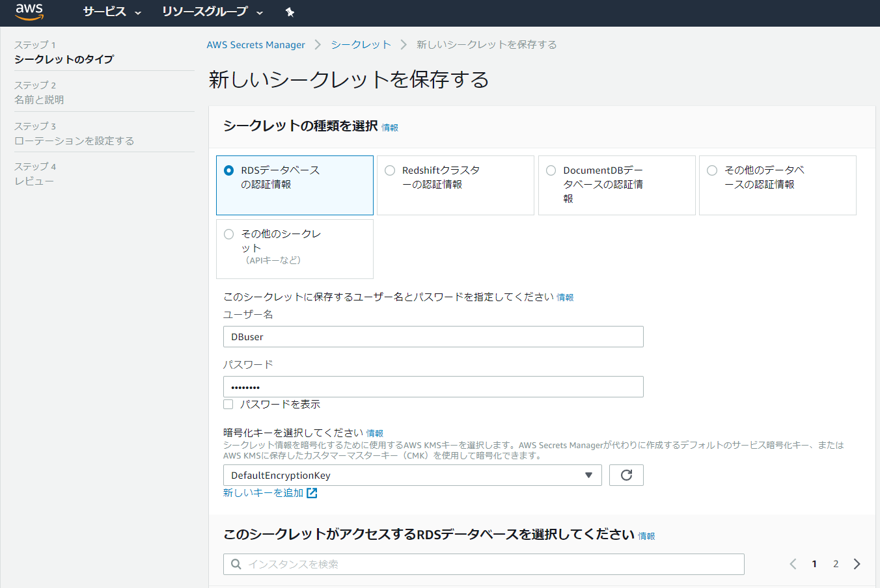
Task: Enable the パスワードを表示 checkbox
Action: coord(228,404)
